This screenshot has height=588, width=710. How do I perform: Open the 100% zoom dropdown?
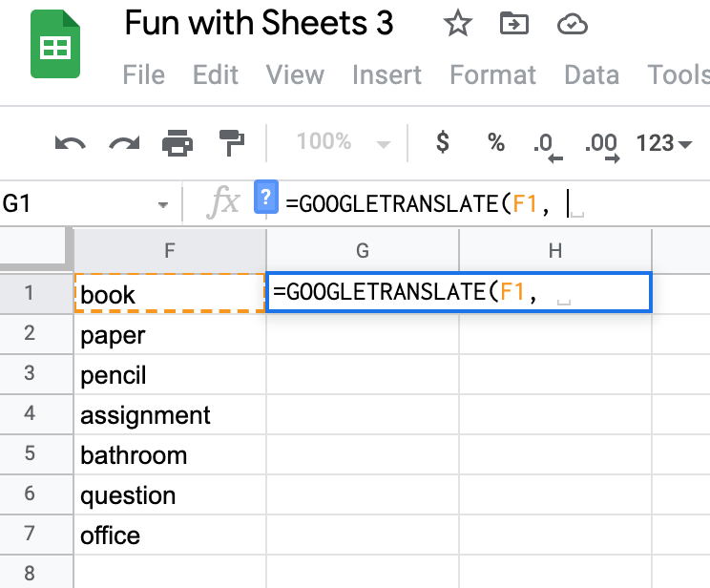pos(344,143)
